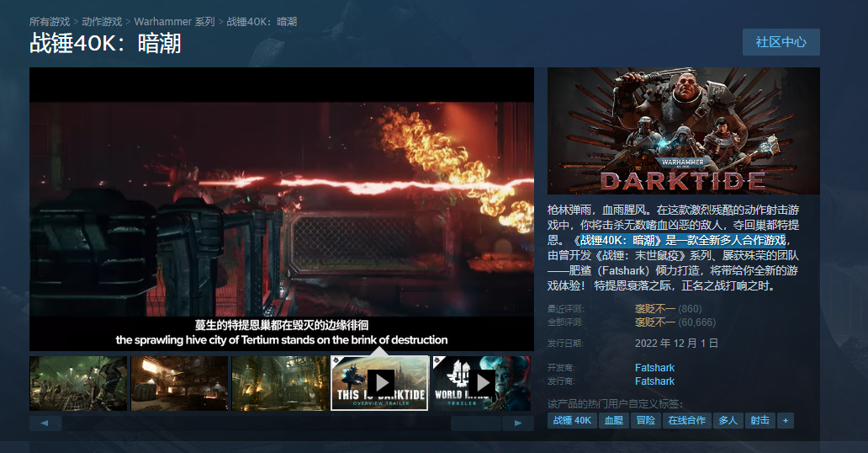The width and height of the screenshot is (868, 453).
Task: Click the left arrow of thumbnail strip
Action: coord(45,423)
